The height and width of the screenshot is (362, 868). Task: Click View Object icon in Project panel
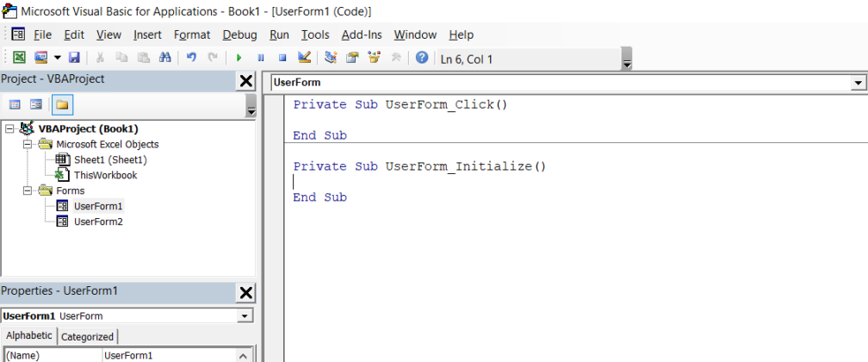coord(36,104)
